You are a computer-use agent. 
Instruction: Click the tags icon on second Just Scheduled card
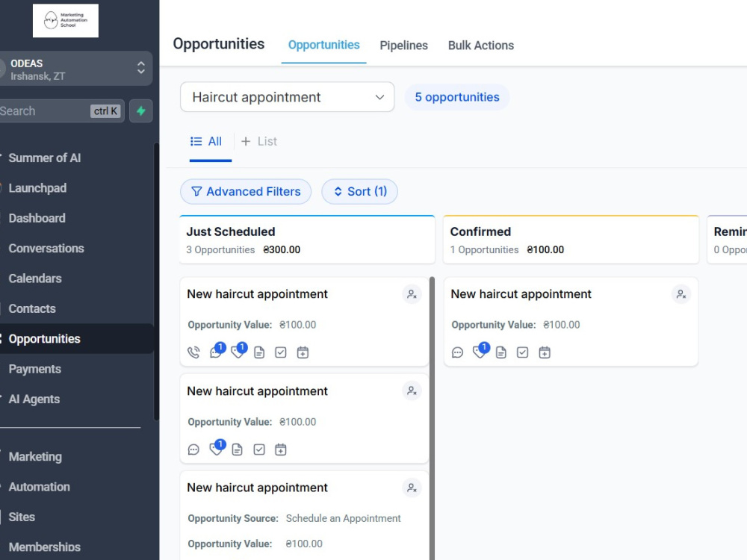point(216,449)
